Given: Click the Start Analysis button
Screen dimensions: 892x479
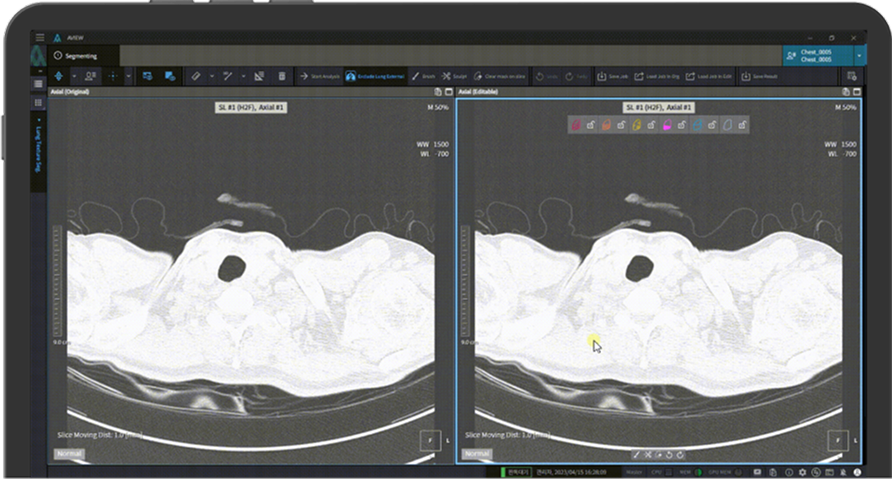Looking at the screenshot, I should pos(319,76).
